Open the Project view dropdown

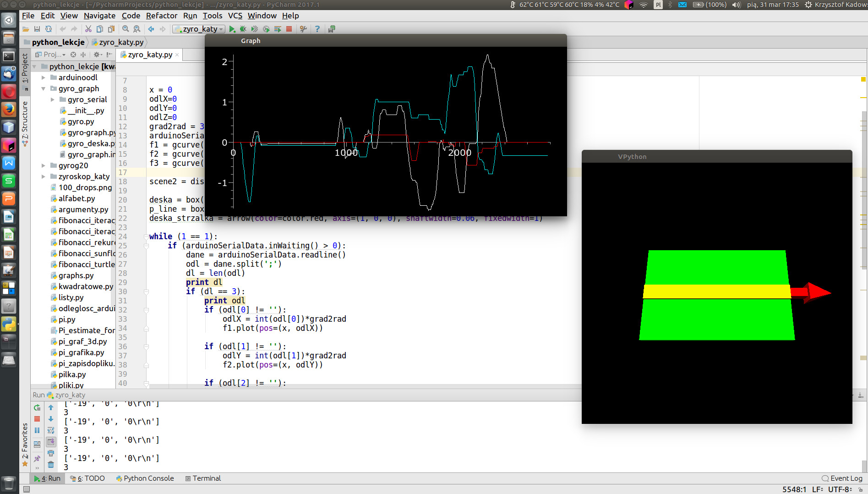tap(50, 55)
